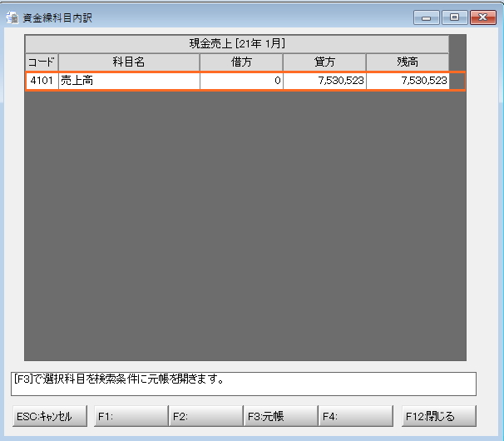
Task: Click the 借方 column header
Action: 241,62
